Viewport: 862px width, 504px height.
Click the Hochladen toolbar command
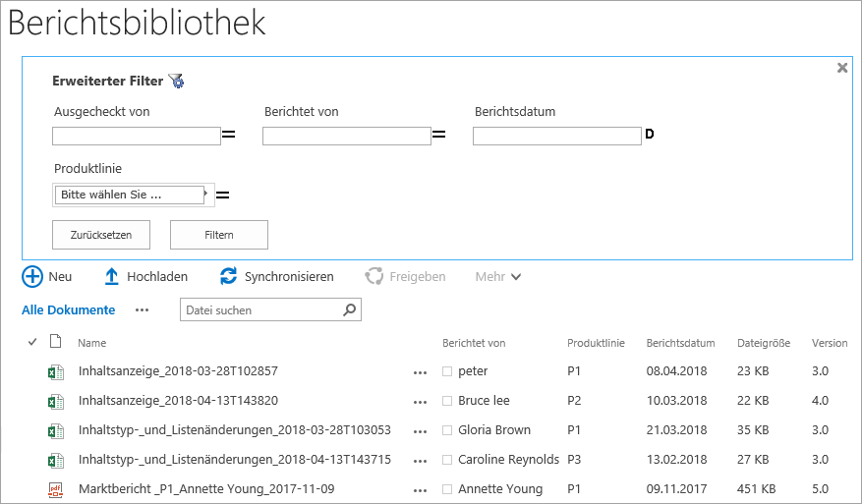click(145, 276)
